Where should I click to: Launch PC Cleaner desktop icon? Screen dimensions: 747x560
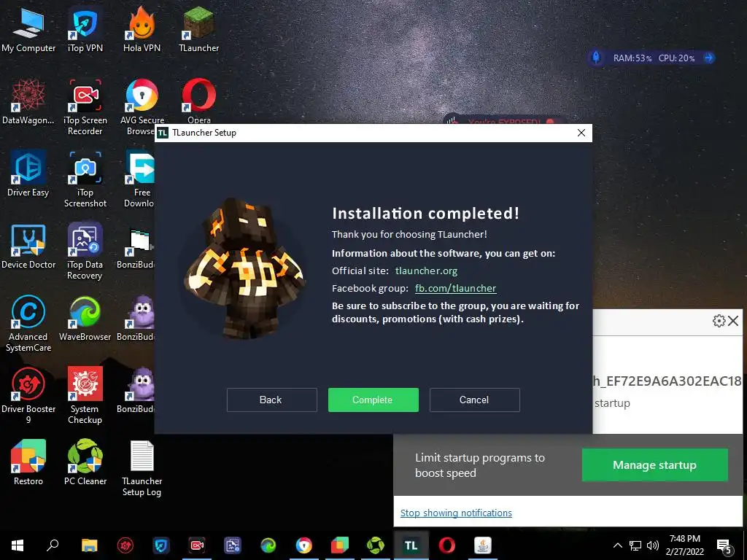(x=85, y=462)
